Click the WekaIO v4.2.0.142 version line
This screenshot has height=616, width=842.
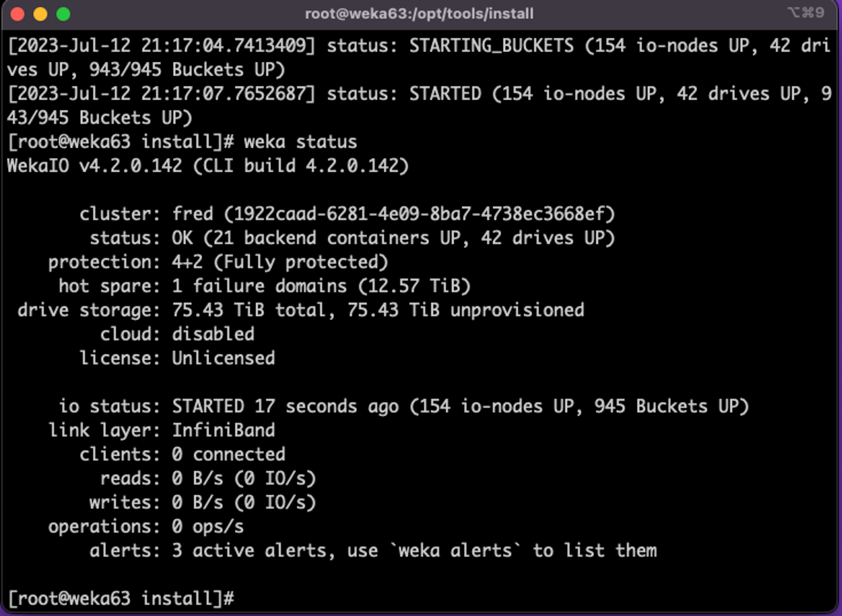[x=207, y=166]
